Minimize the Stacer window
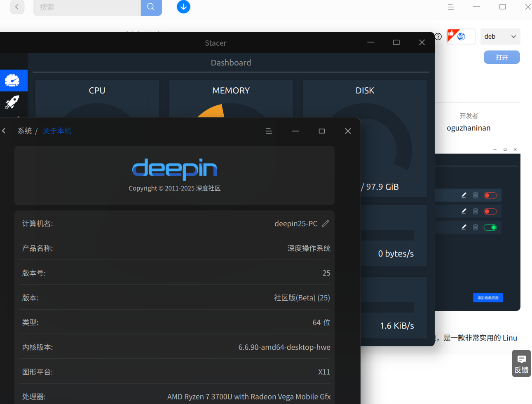Screen dimensions: 532x404 coord(371,42)
